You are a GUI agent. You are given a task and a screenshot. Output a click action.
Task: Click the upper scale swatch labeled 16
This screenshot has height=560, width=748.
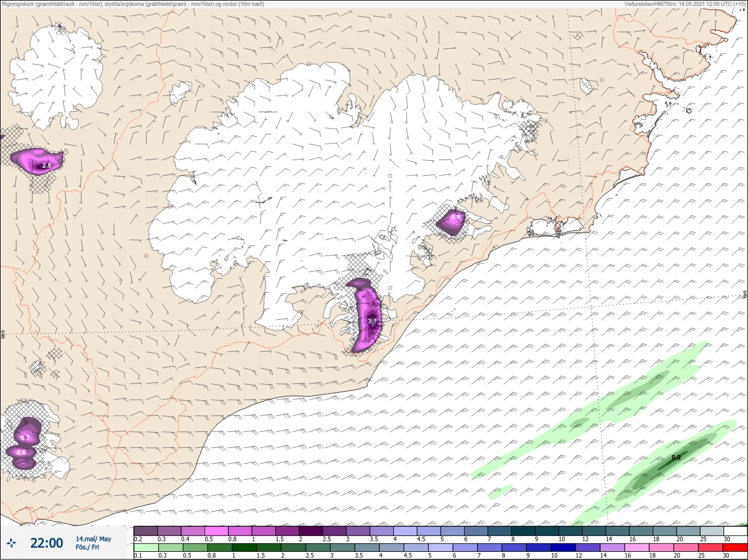tap(642, 531)
